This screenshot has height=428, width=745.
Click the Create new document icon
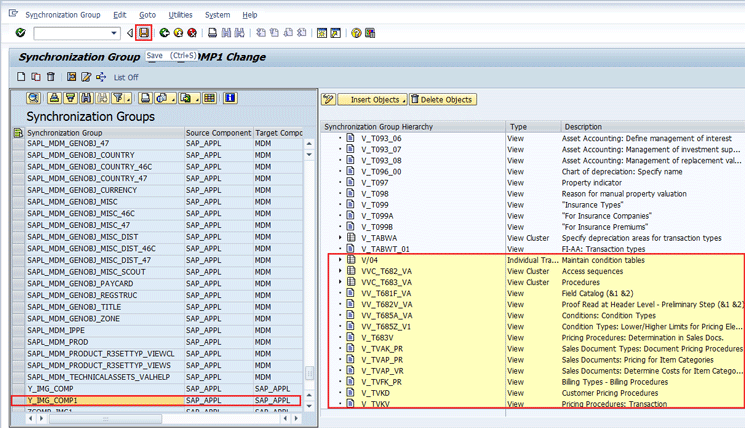[22, 77]
